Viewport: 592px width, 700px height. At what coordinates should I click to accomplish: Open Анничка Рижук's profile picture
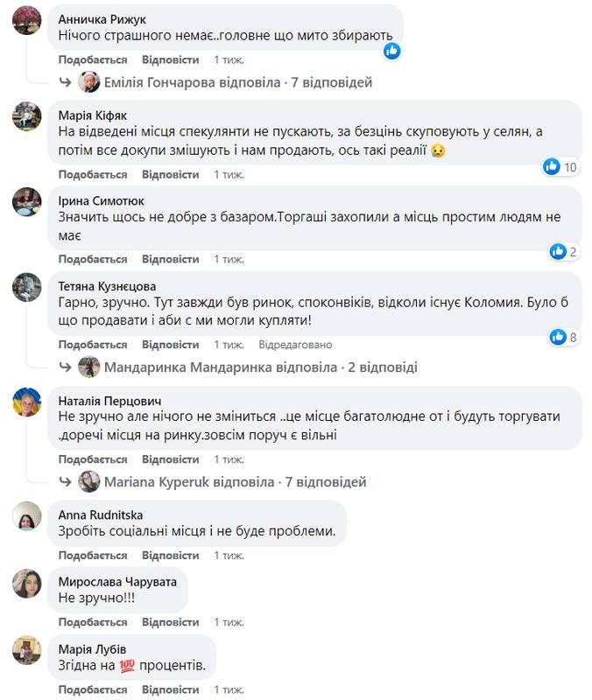(x=27, y=23)
